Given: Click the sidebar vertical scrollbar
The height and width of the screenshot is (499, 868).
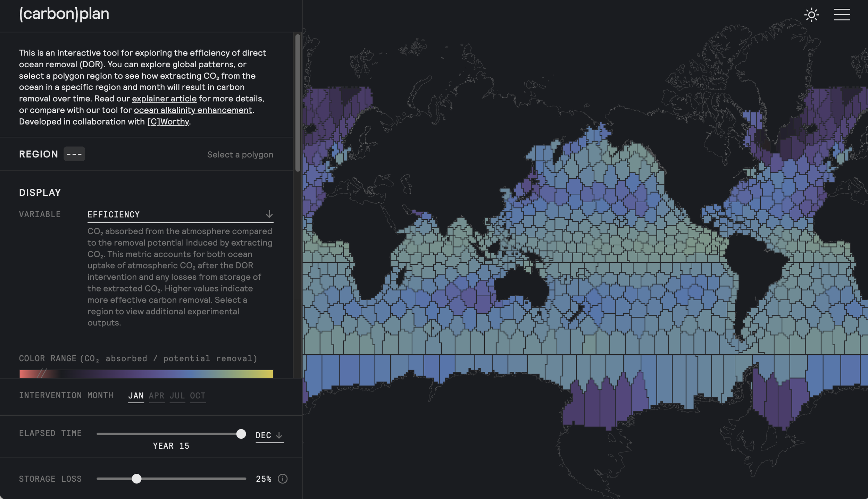Looking at the screenshot, I should (x=298, y=102).
